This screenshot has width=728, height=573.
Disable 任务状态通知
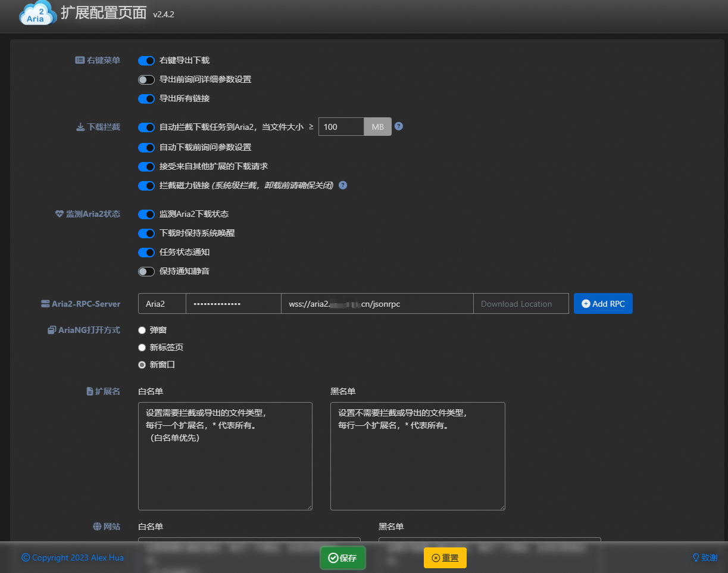point(146,252)
